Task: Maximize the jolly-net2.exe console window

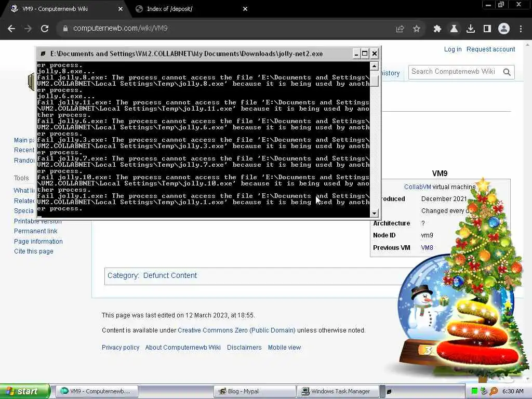Action: pyautogui.click(x=365, y=54)
